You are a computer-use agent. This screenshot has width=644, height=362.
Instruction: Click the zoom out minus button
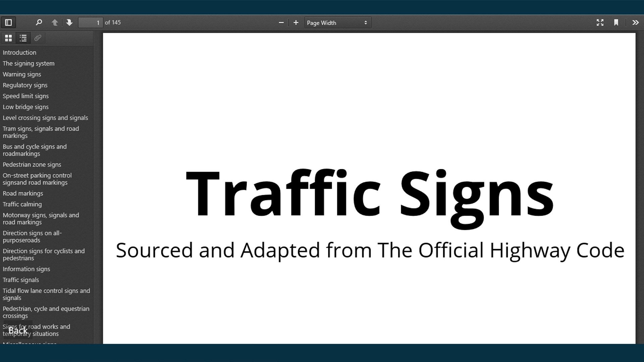pyautogui.click(x=281, y=23)
